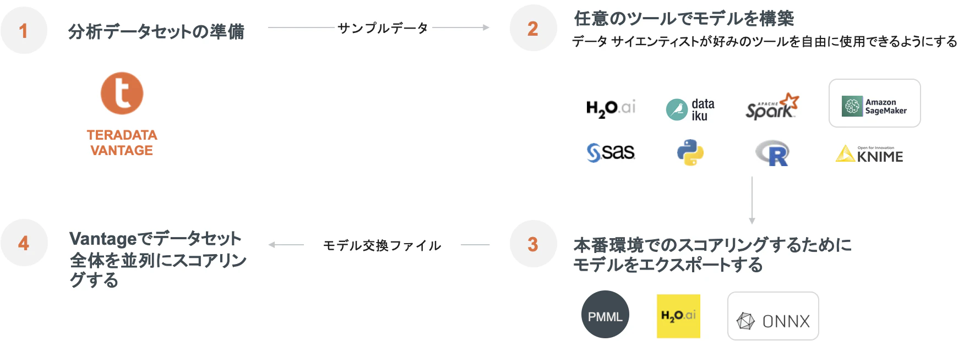
Task: Click the SAS logo
Action: 611,152
